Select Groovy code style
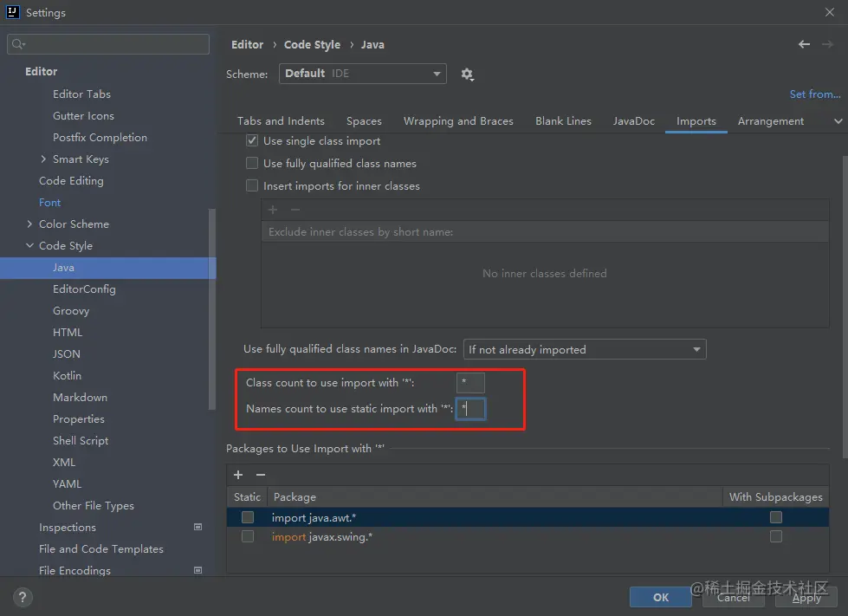 pos(71,310)
